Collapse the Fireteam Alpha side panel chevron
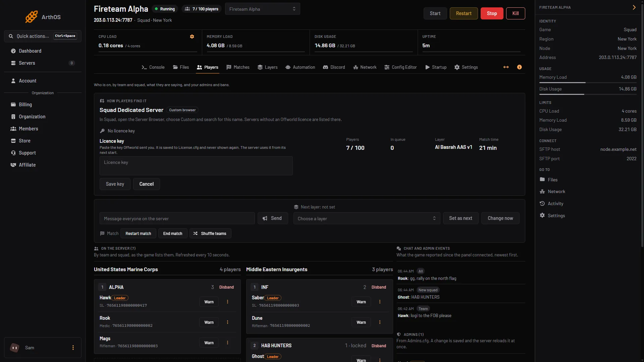644x362 pixels. [634, 7]
